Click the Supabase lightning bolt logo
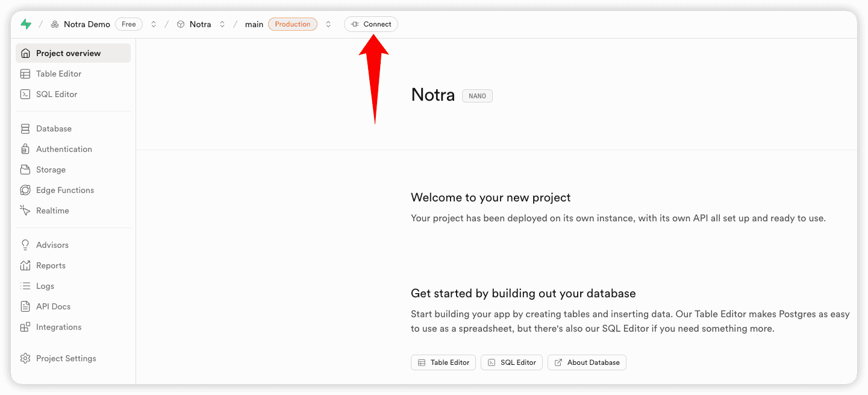 coord(26,24)
